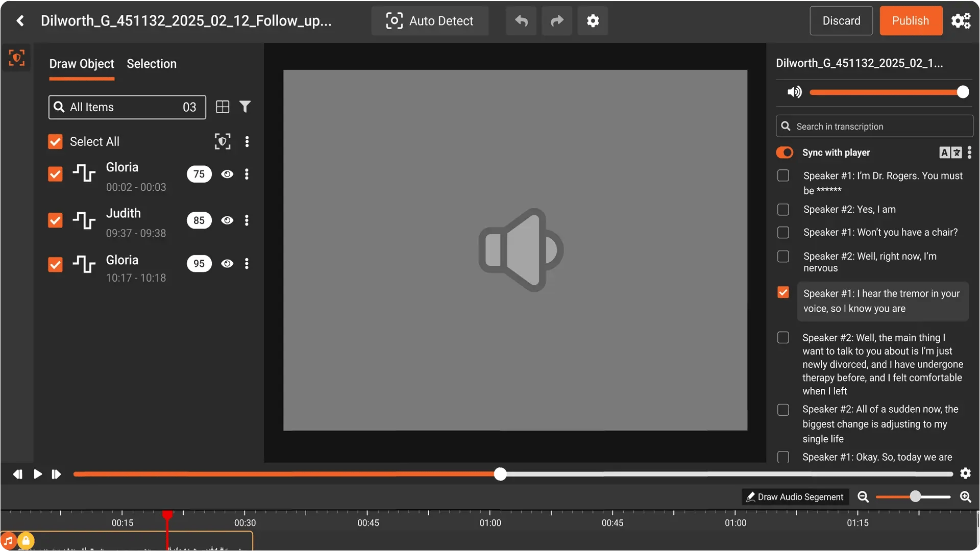Uncheck Gloria 00:02 - 00:03 item

(55, 174)
